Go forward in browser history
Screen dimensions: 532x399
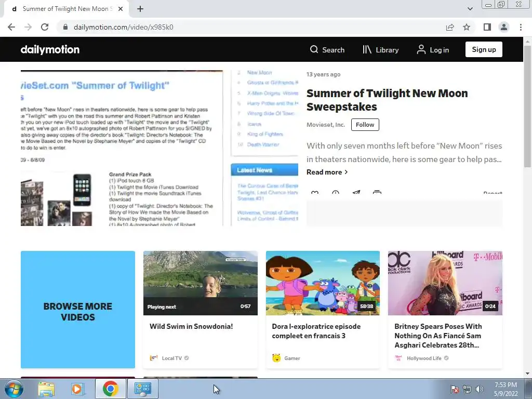(x=28, y=27)
